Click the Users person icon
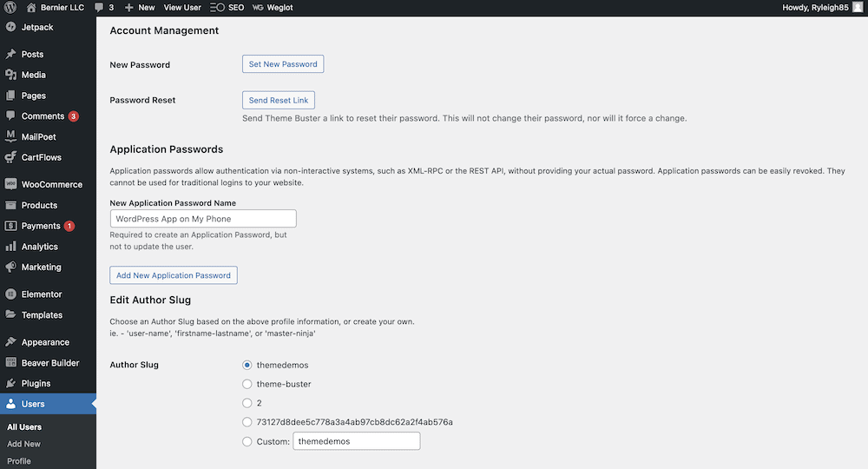868x469 pixels. pyautogui.click(x=10, y=404)
